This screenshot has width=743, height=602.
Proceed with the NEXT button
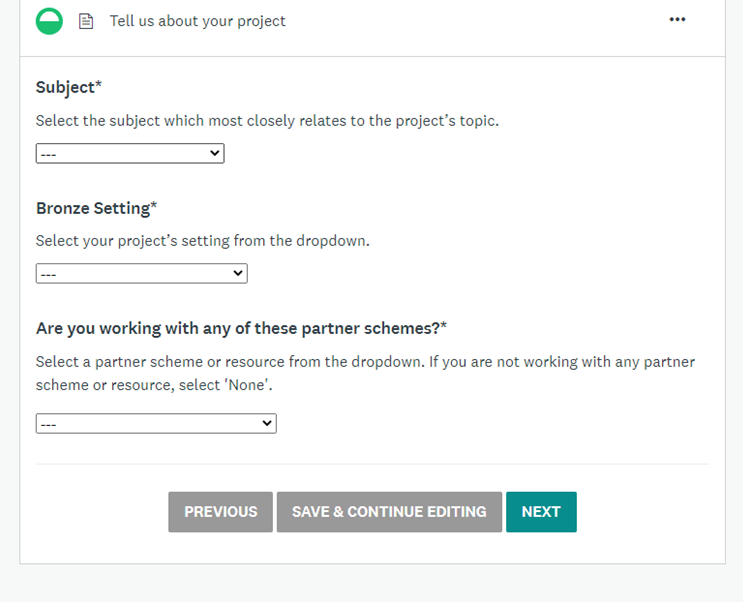(x=541, y=512)
